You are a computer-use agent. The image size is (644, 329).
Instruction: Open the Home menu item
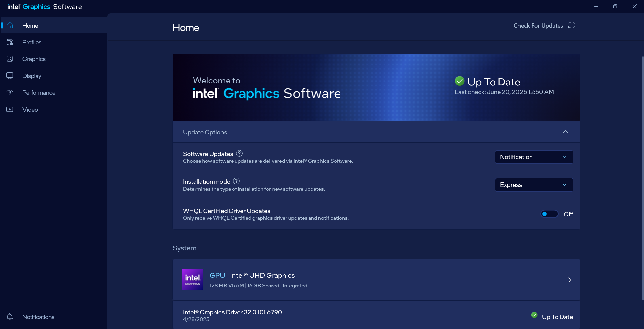point(54,25)
